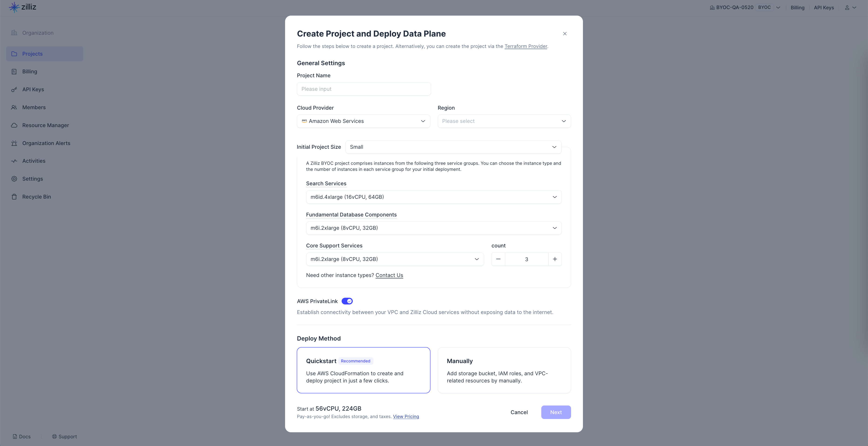This screenshot has width=868, height=446.
Task: Focus the Project Name input field
Action: pyautogui.click(x=364, y=89)
